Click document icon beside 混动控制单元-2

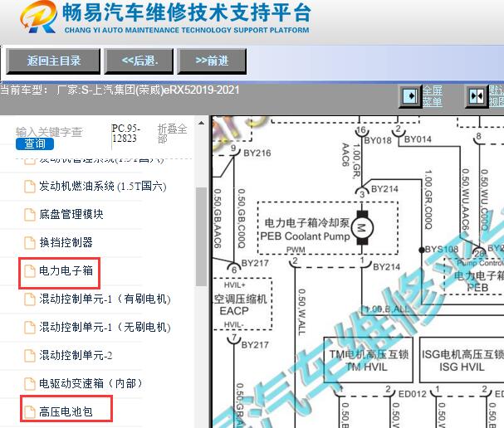[30, 356]
